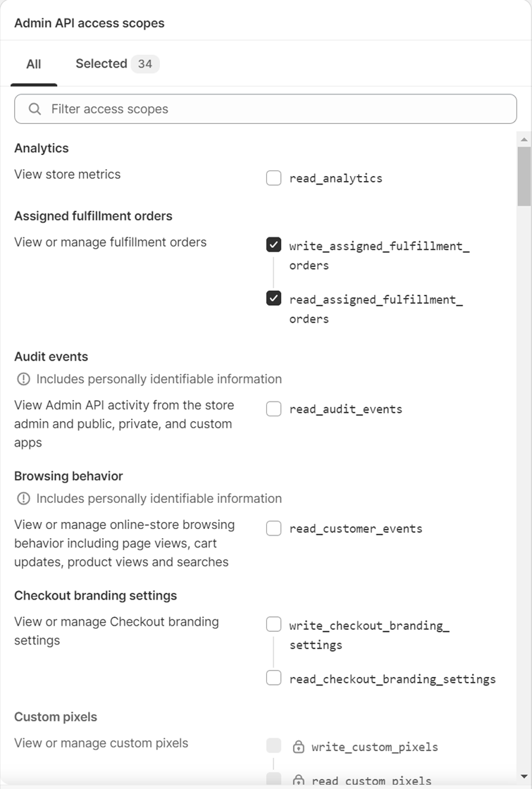532x789 pixels.
Task: Enable write_checkout_branding_settings scope
Action: (x=274, y=624)
